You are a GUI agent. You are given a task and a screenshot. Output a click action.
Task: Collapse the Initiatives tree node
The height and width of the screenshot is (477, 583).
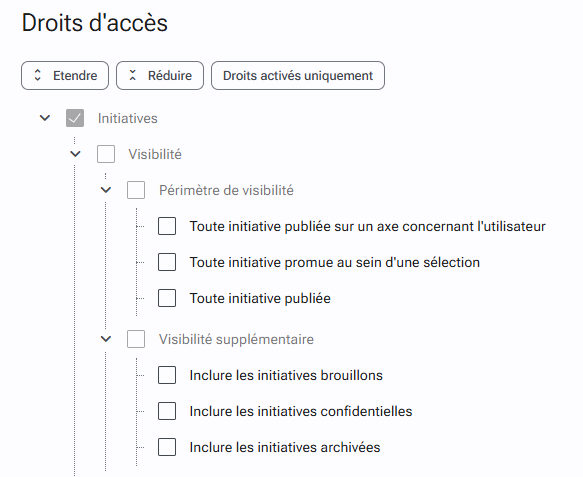(x=45, y=118)
